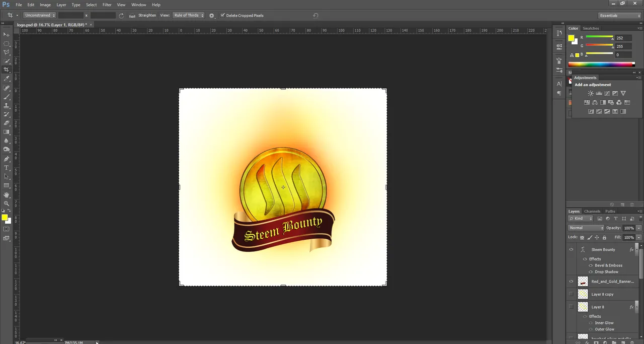This screenshot has height=344, width=644.
Task: Open the Image menu
Action: coord(45,5)
